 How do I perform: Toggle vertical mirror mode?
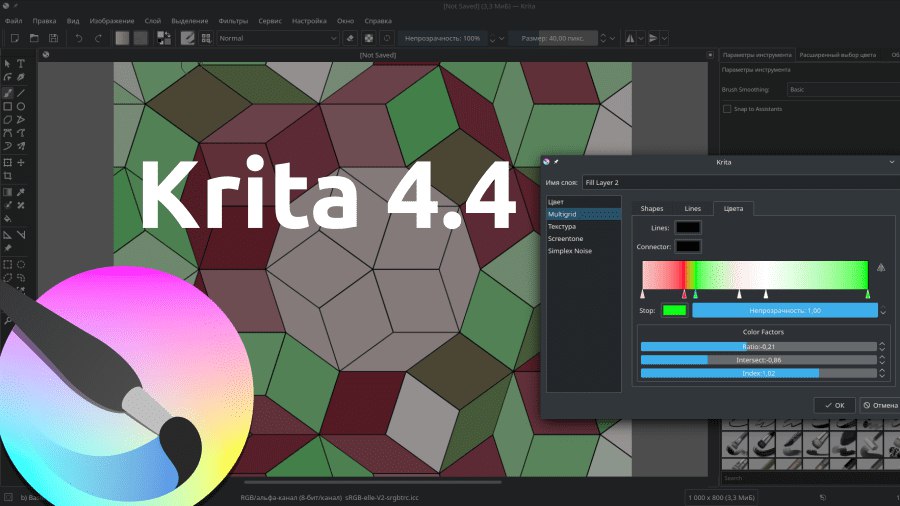tap(653, 38)
